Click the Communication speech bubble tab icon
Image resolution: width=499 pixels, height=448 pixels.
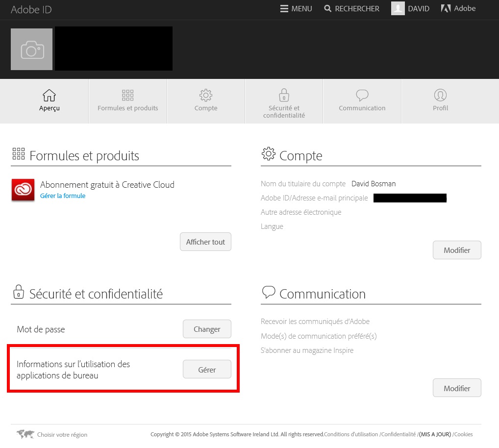362,95
